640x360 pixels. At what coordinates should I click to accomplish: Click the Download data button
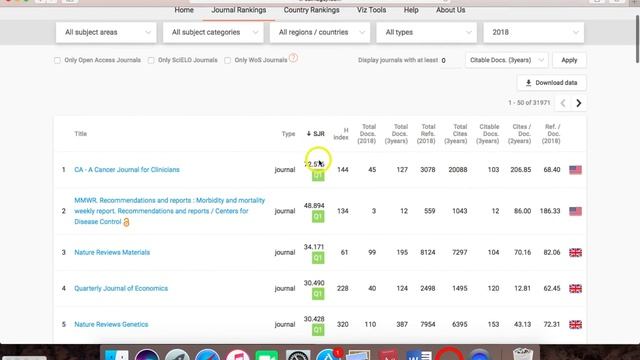point(551,83)
